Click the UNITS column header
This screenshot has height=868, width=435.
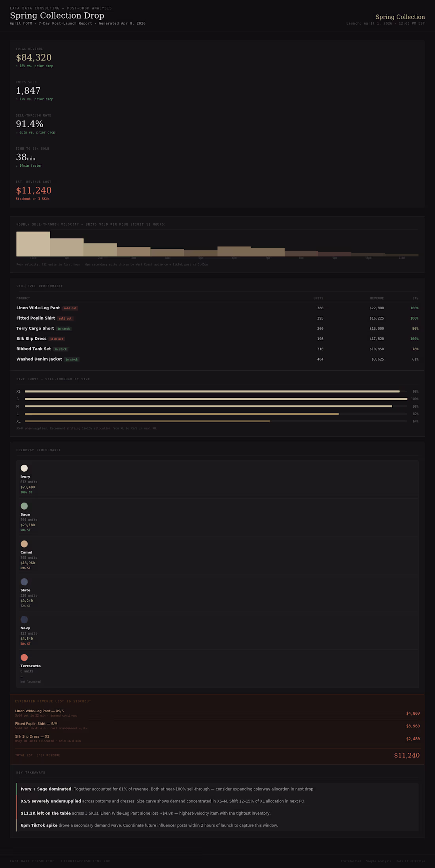point(318,298)
